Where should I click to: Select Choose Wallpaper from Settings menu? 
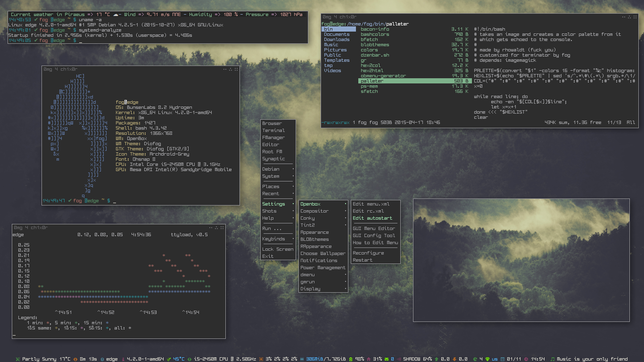click(x=323, y=254)
